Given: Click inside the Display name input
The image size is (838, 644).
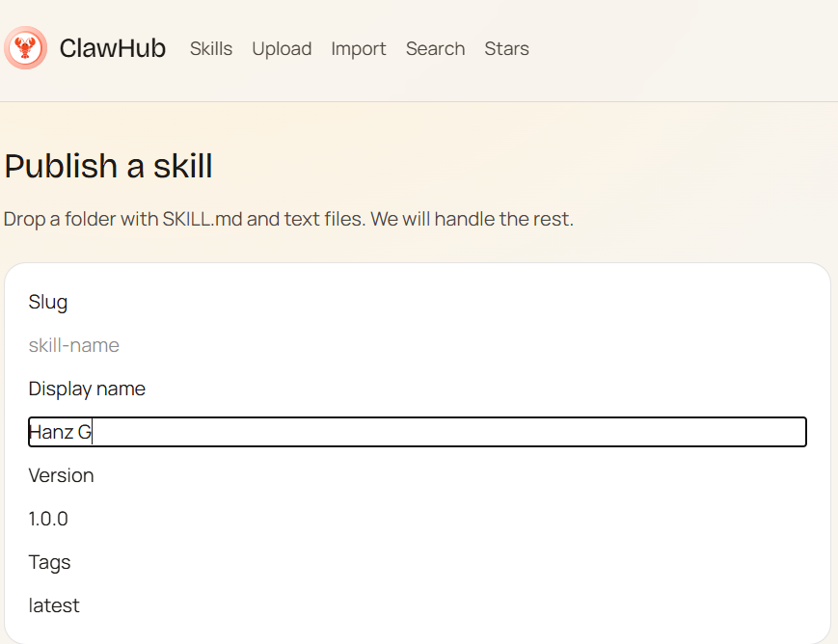Looking at the screenshot, I should 418,432.
